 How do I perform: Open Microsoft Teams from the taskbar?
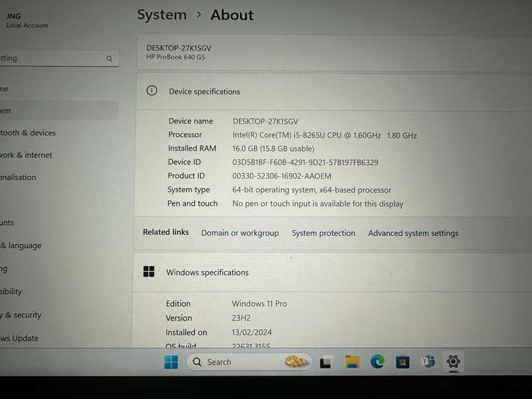[x=428, y=362]
